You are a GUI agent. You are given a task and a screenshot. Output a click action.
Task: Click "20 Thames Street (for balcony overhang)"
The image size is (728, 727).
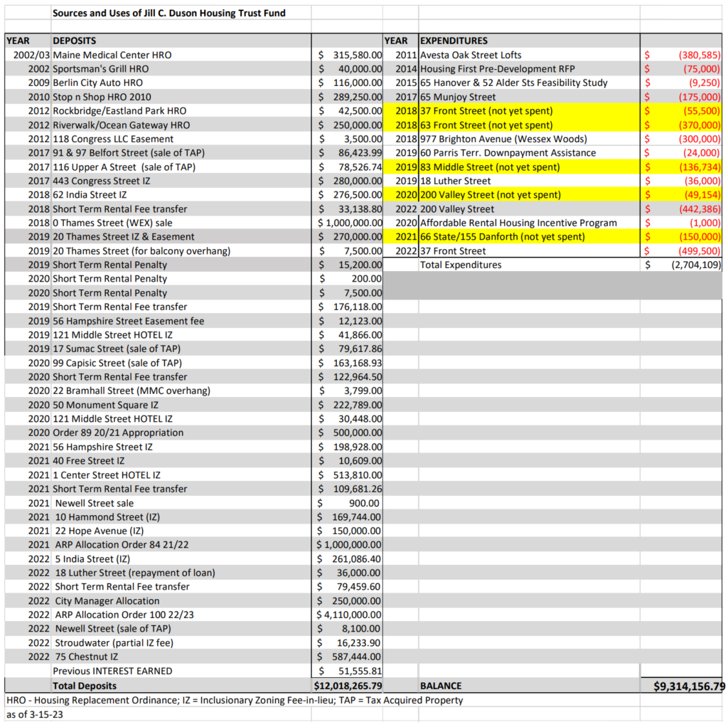(141, 251)
